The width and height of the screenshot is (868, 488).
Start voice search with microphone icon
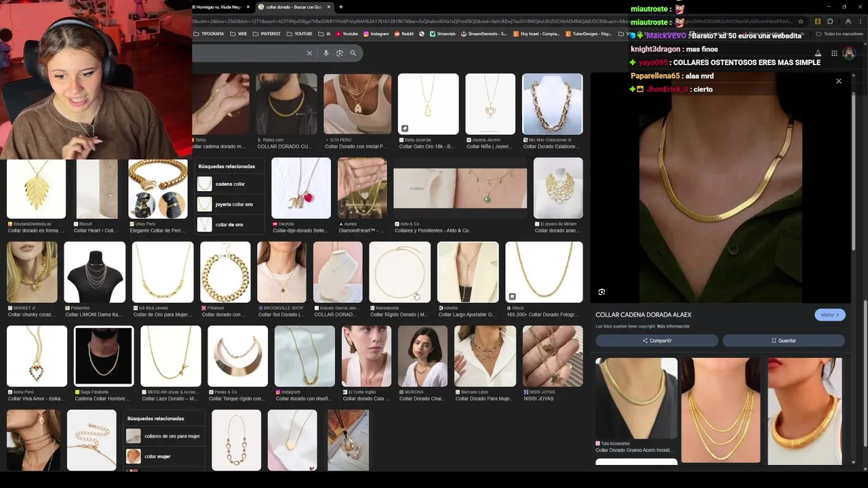tap(326, 53)
